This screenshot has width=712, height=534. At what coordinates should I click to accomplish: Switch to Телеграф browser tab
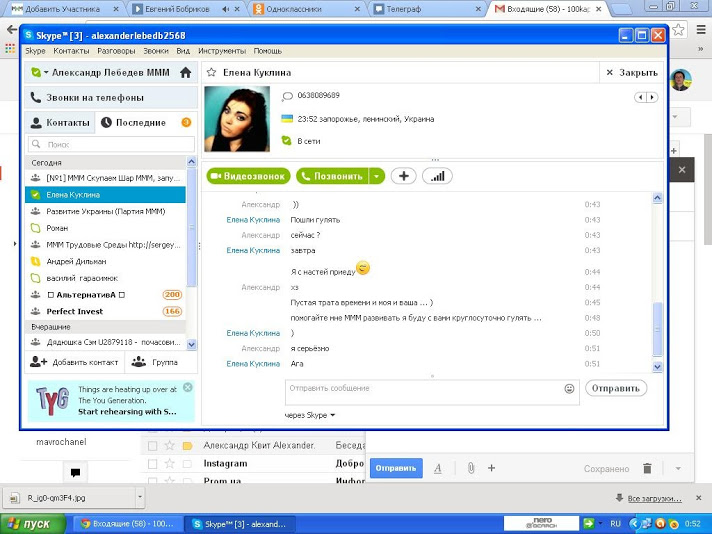[x=427, y=9]
